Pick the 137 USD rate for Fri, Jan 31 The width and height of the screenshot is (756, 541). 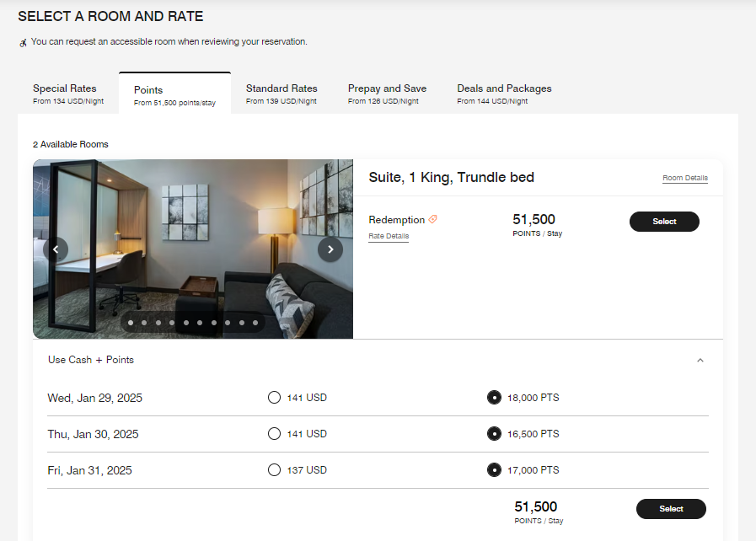point(274,469)
